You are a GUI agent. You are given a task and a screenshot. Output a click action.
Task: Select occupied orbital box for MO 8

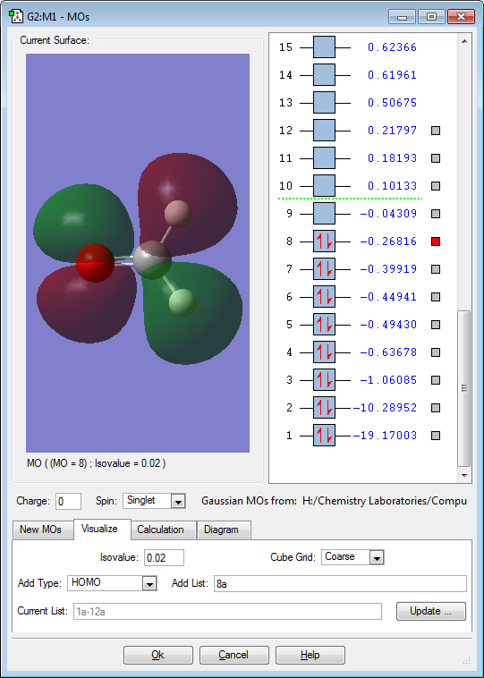[x=324, y=241]
